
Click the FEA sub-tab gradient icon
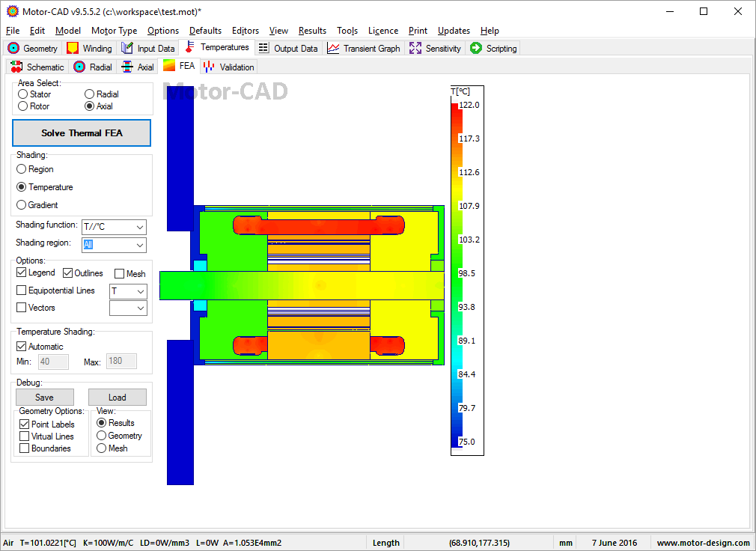(x=169, y=65)
